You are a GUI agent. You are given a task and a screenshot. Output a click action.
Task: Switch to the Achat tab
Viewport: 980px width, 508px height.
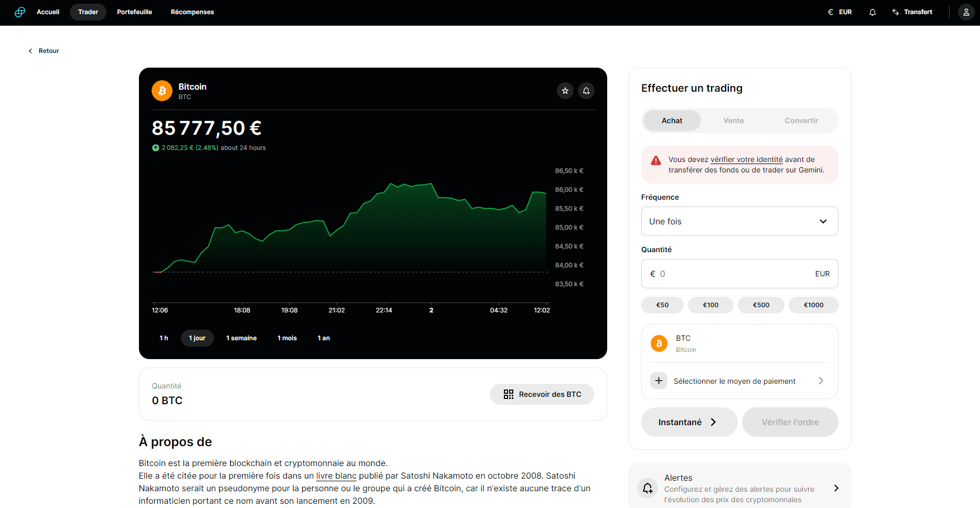click(x=672, y=121)
